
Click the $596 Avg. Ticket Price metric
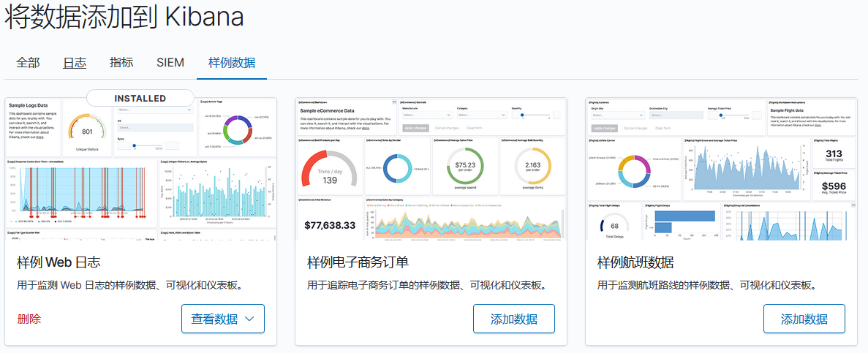click(833, 188)
